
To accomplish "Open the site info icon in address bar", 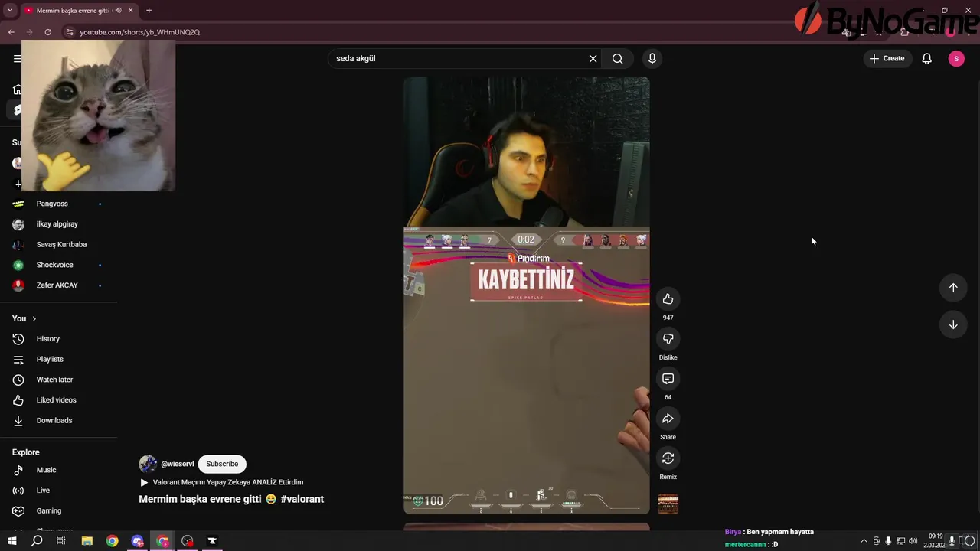I will coord(69,32).
